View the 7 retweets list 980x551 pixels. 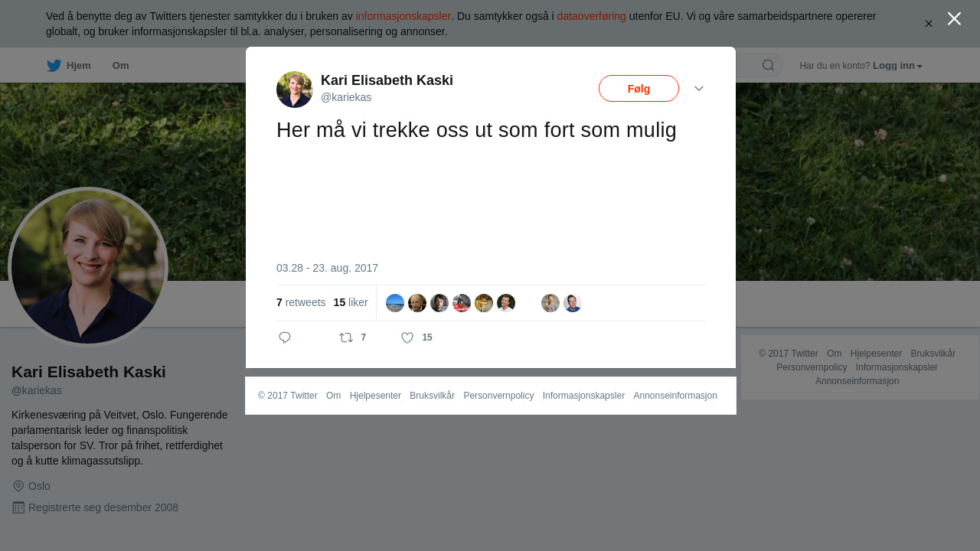301,302
